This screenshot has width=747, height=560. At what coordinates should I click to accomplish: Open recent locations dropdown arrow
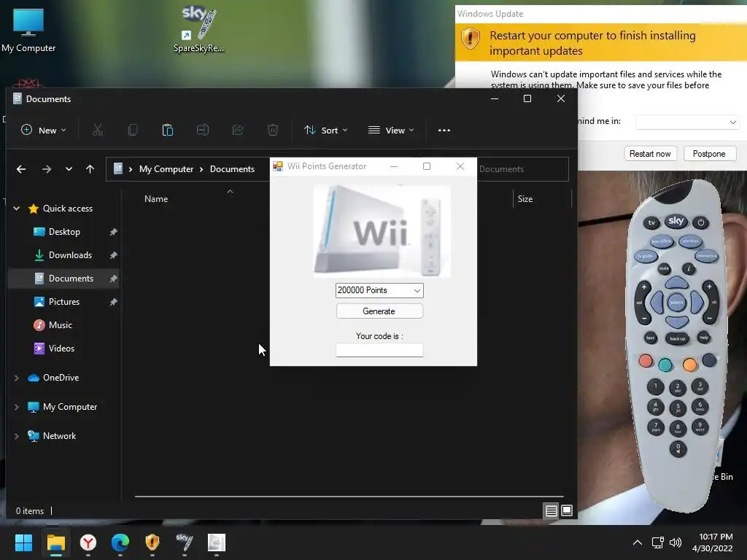69,169
